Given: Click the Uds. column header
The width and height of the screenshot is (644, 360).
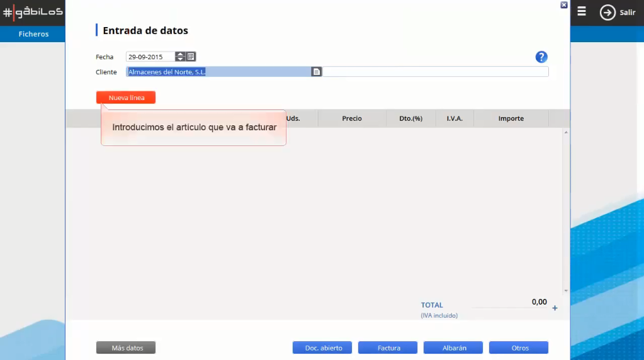Looking at the screenshot, I should pos(293,118).
